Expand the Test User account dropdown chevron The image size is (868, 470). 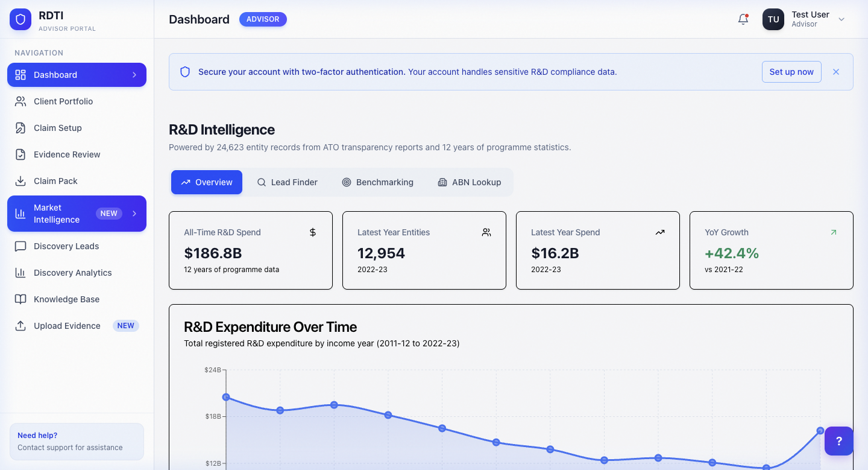pos(842,19)
